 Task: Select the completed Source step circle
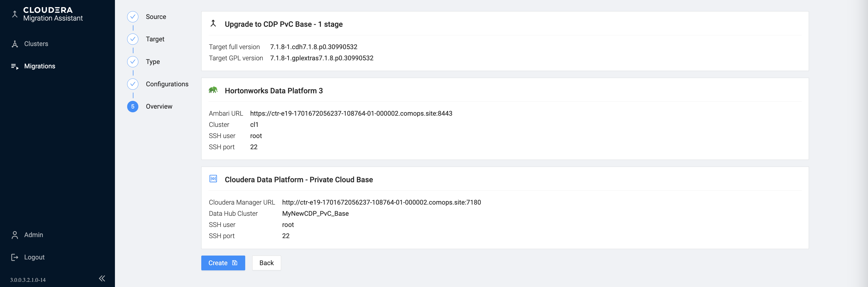pos(133,17)
